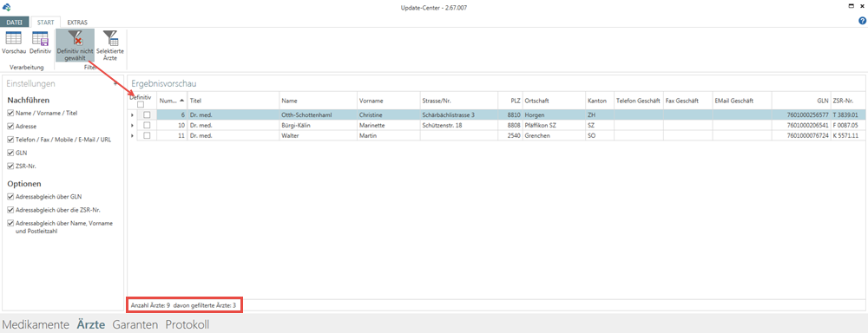The width and height of the screenshot is (868, 333).
Task: Open the Protokoll section
Action: 187,324
